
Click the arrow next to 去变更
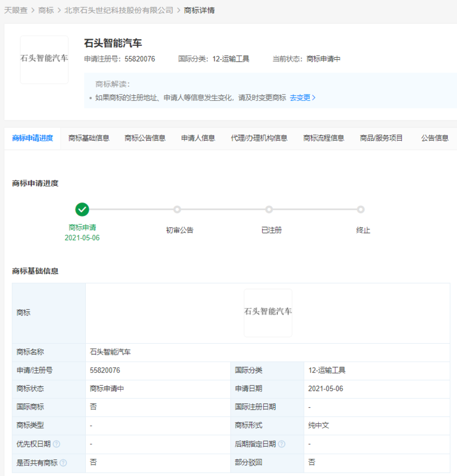pyautogui.click(x=314, y=98)
